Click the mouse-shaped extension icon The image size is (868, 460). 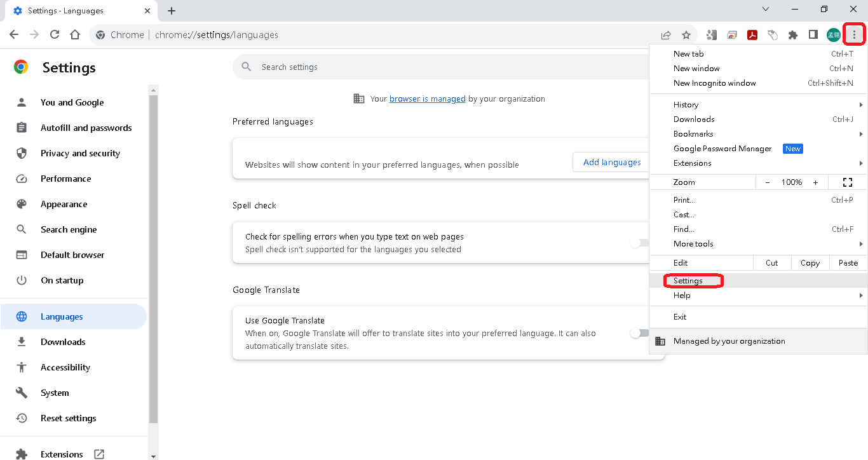coord(773,35)
